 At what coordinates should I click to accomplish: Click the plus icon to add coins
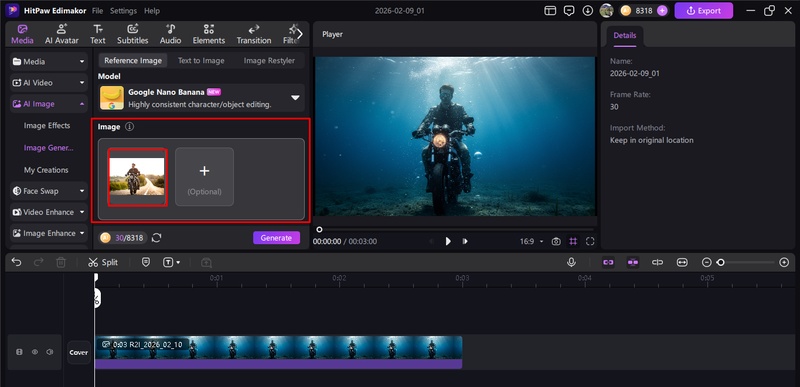point(662,11)
